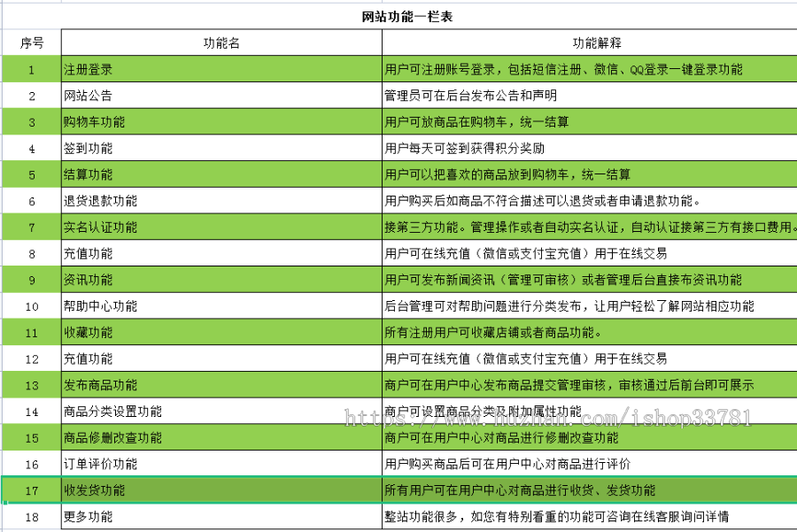
Task: Select the cell "发布商品功能"
Action: (221, 385)
